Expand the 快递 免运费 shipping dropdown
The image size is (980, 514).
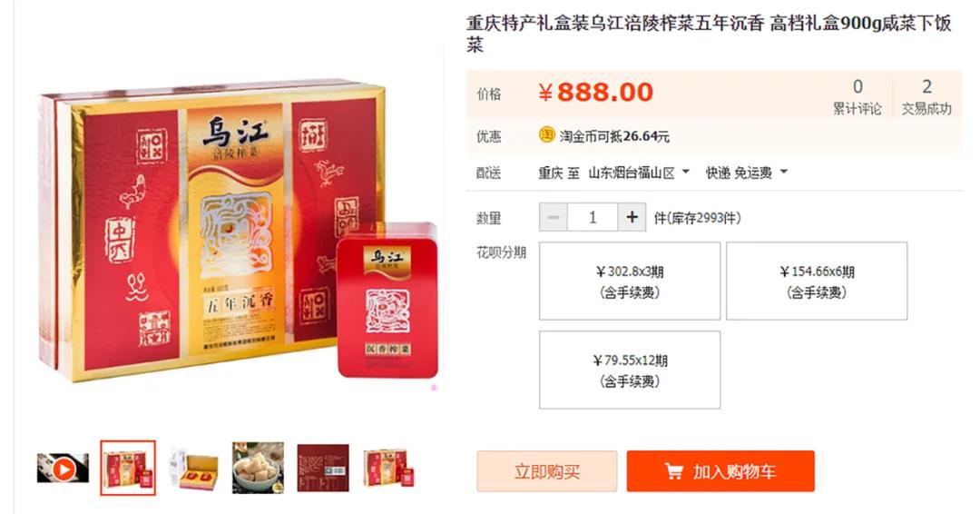click(x=746, y=173)
